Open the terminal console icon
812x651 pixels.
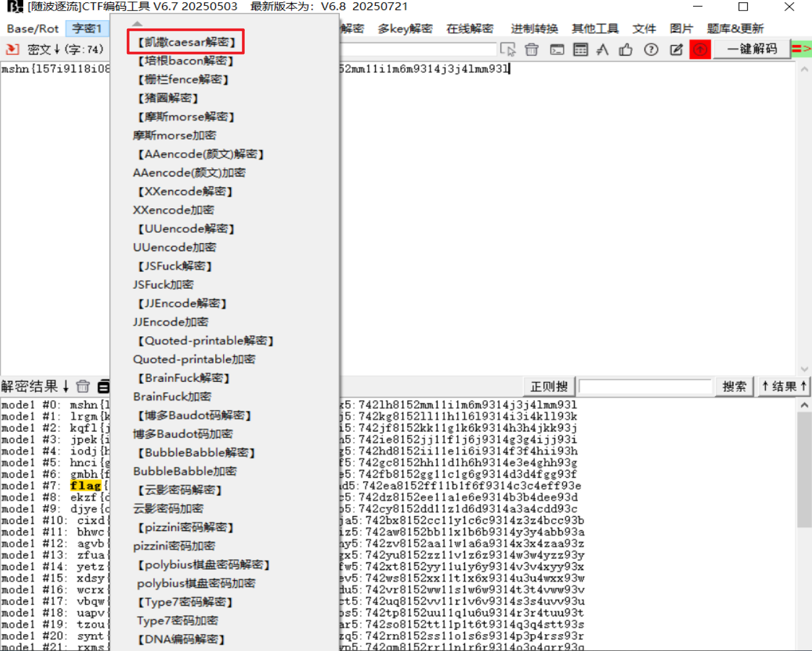557,50
